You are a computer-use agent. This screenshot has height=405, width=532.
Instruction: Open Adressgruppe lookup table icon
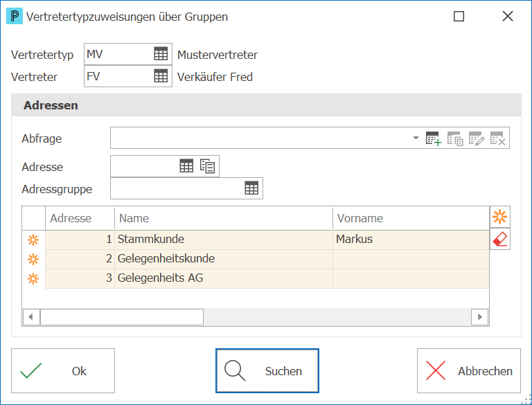coord(251,188)
